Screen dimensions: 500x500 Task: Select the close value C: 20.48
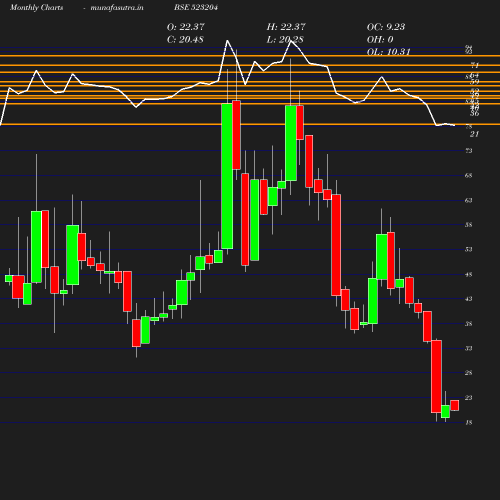[185, 39]
